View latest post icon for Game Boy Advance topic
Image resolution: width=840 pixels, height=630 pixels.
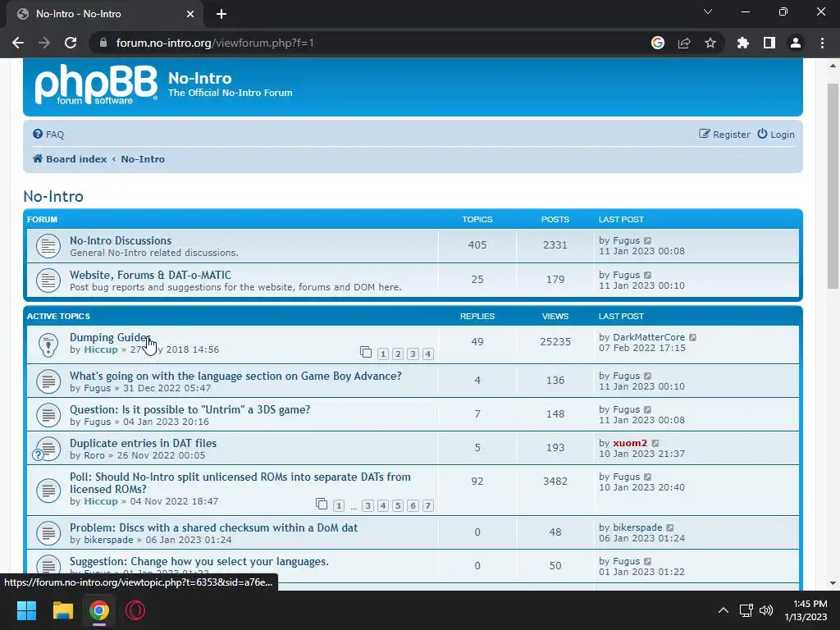tap(648, 376)
